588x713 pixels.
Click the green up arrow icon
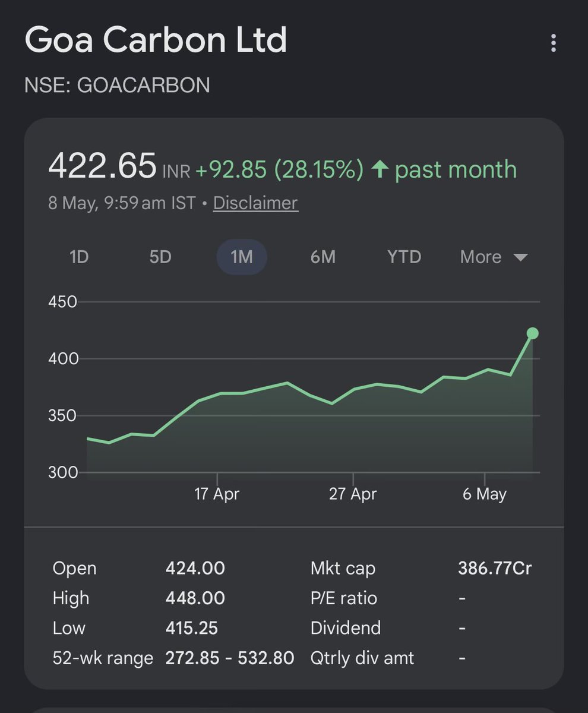(380, 170)
